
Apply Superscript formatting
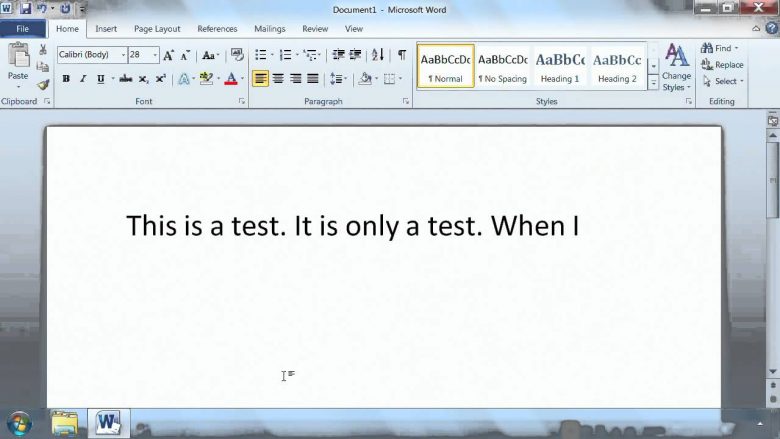coord(161,79)
